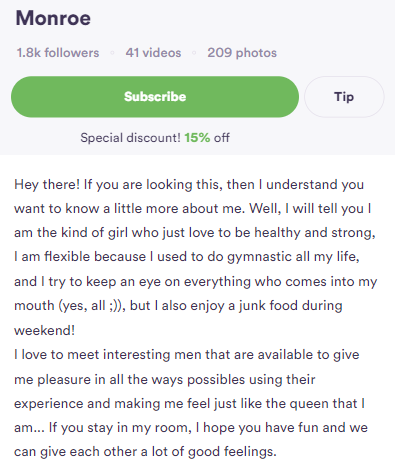Click the line with healthy and strong
The image size is (395, 472).
point(195,233)
